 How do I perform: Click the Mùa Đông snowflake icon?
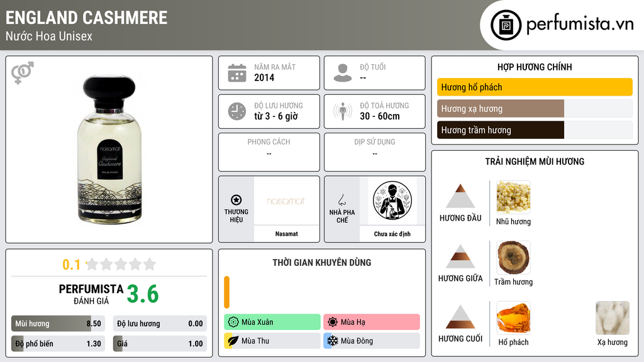[x=333, y=341]
